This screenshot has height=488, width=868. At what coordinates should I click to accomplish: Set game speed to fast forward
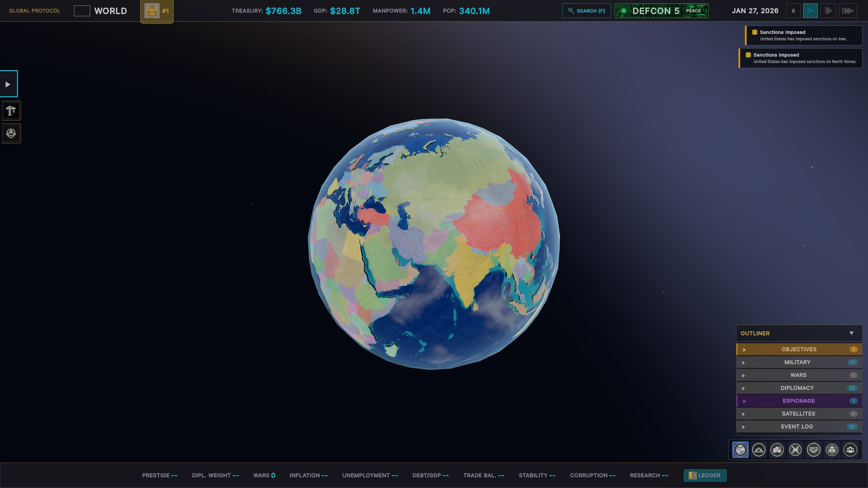pyautogui.click(x=828, y=11)
